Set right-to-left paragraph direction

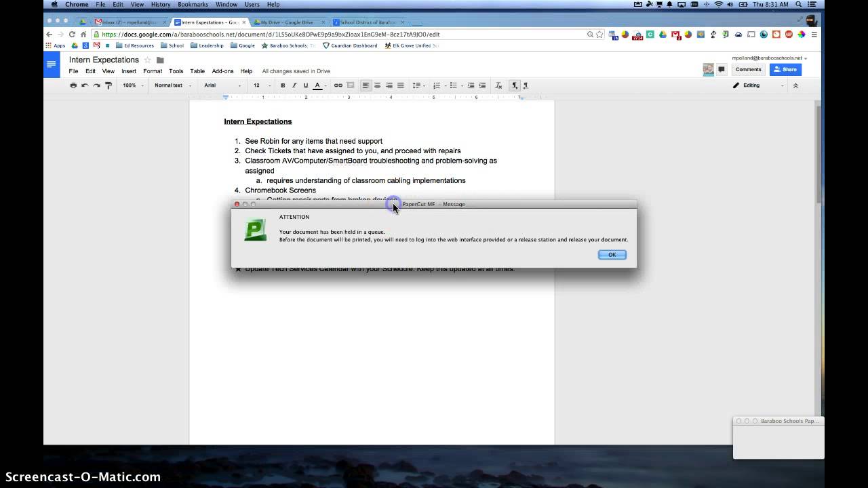pyautogui.click(x=526, y=85)
